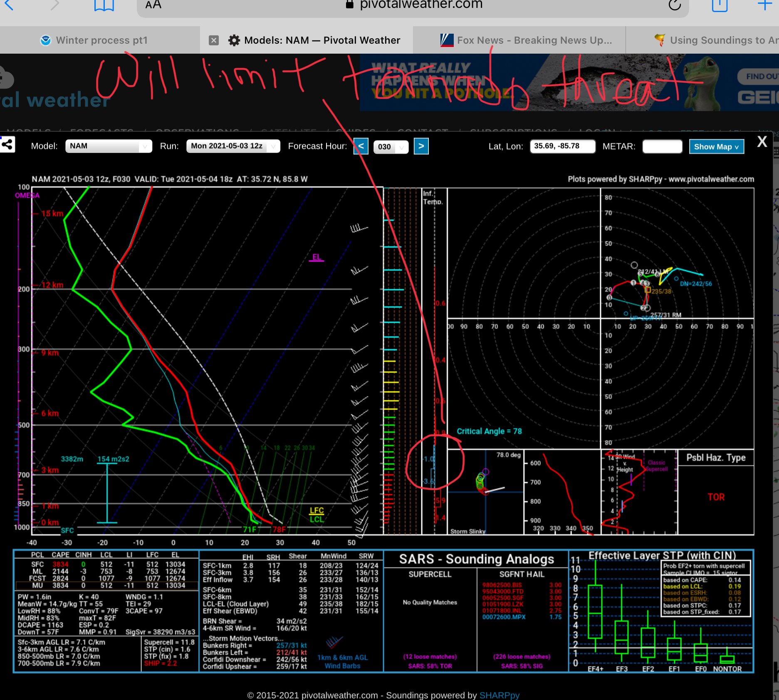Tap the AA reader text-size control
This screenshot has width=779, height=700.
[153, 5]
